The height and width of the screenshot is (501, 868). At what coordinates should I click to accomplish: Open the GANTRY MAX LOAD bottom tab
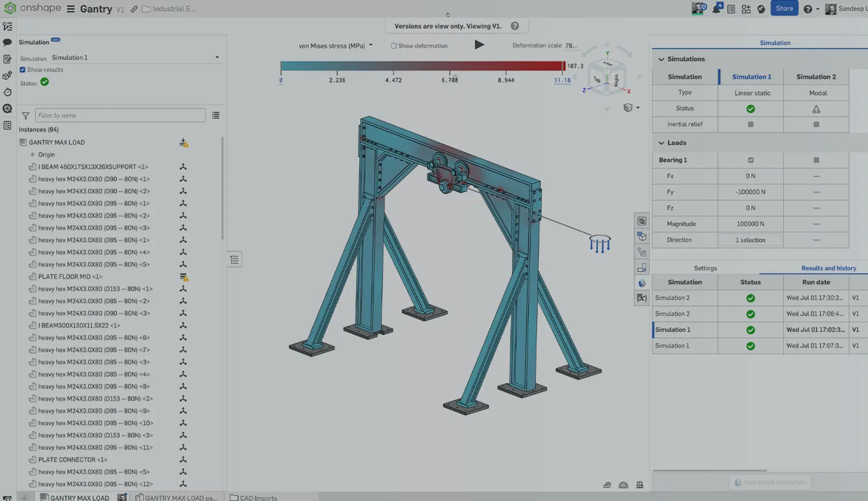tap(80, 498)
